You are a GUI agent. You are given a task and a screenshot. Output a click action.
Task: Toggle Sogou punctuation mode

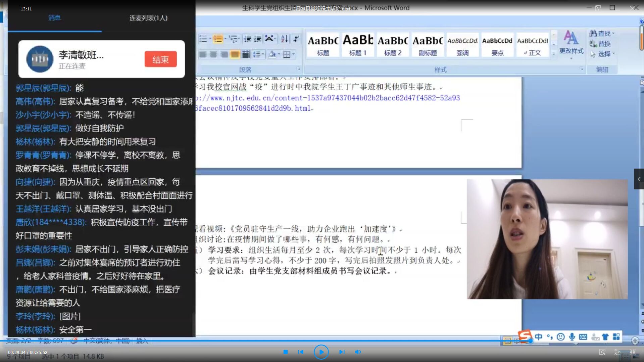pos(549,337)
